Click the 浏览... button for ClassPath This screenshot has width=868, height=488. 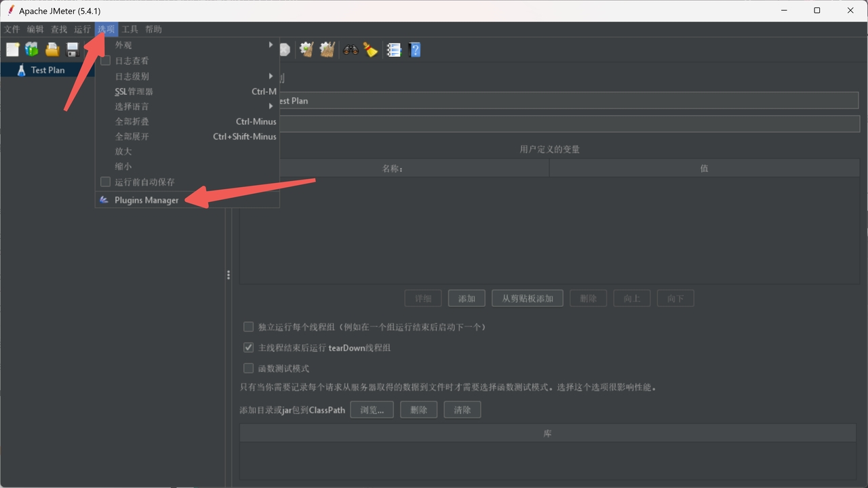point(372,409)
